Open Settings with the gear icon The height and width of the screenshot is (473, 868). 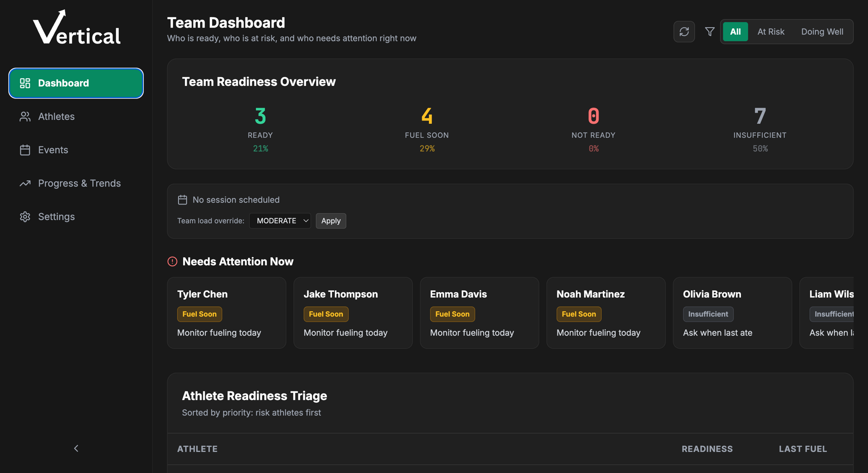(x=25, y=216)
